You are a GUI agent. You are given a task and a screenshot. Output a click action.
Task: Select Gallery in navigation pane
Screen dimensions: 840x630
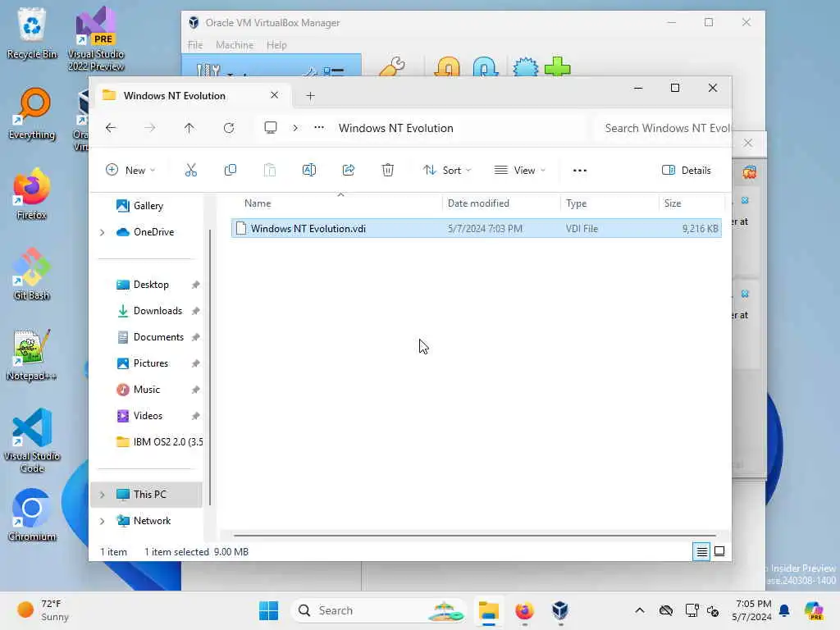pyautogui.click(x=148, y=206)
